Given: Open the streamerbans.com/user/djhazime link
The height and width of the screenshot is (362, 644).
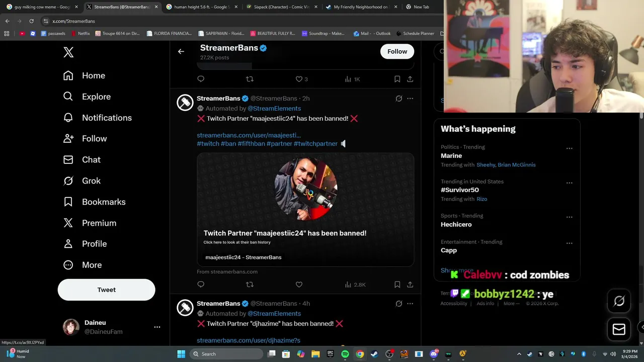Looking at the screenshot, I should [x=249, y=340].
